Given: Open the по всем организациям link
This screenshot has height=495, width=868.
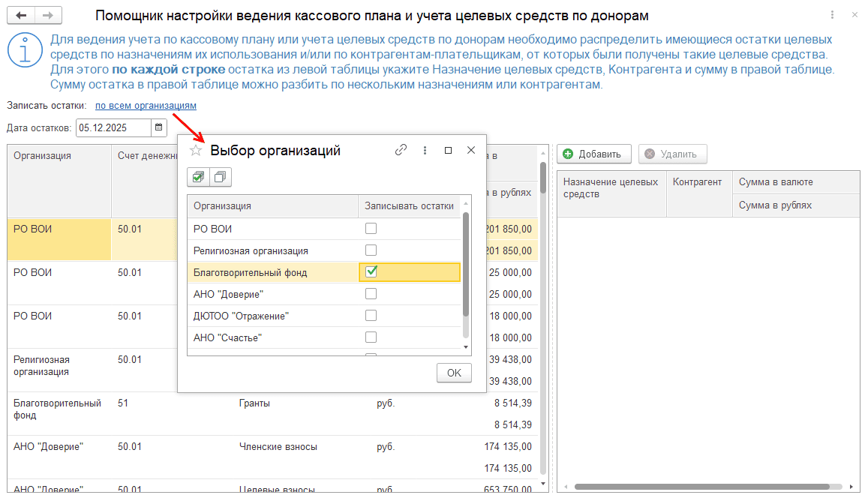Looking at the screenshot, I should click(x=146, y=106).
